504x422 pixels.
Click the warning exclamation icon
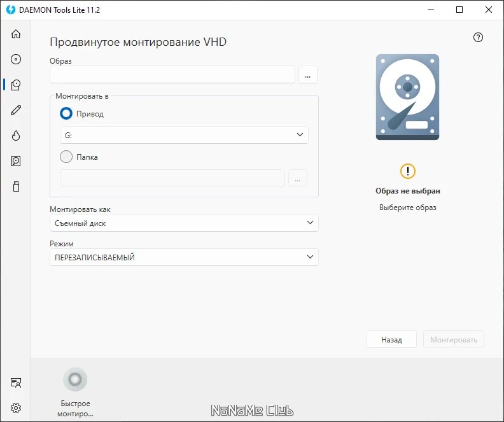pos(407,171)
